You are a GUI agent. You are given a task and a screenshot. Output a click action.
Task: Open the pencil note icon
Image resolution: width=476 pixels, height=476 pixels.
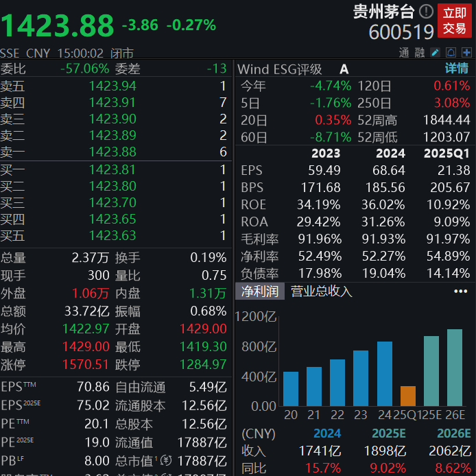[x=435, y=53]
